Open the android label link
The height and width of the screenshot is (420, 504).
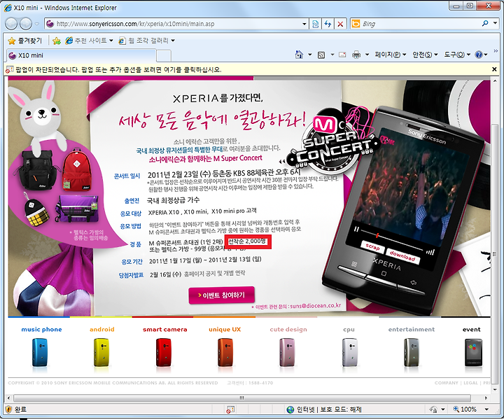pyautogui.click(x=102, y=330)
